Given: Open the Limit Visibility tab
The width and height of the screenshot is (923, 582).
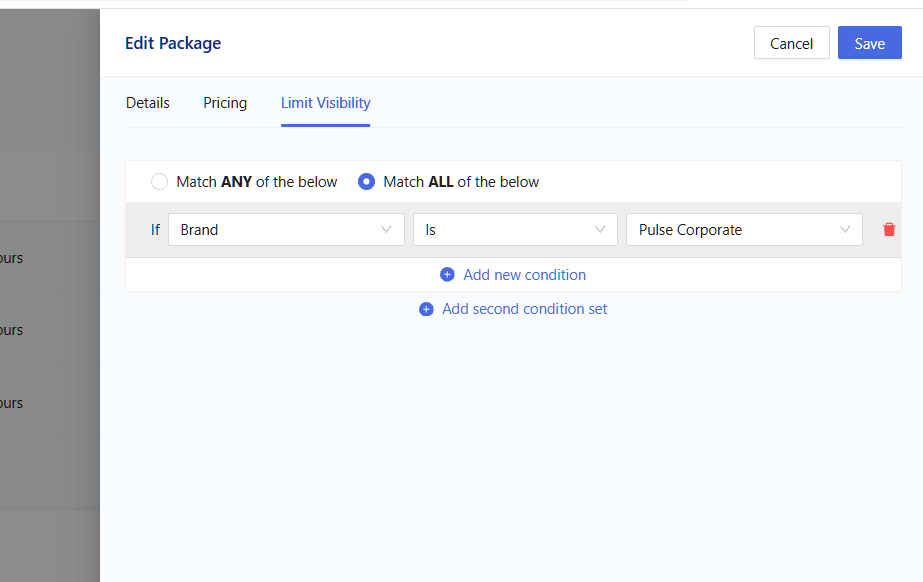Looking at the screenshot, I should [x=326, y=103].
